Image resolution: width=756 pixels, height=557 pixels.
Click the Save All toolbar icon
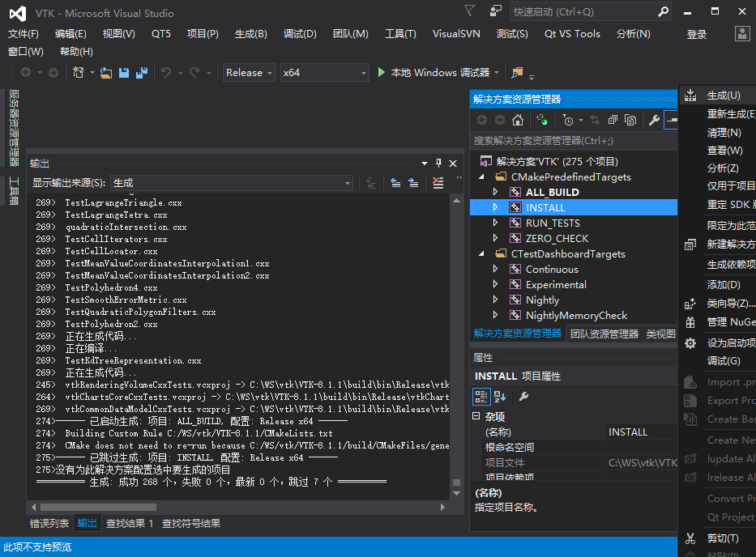(x=142, y=73)
